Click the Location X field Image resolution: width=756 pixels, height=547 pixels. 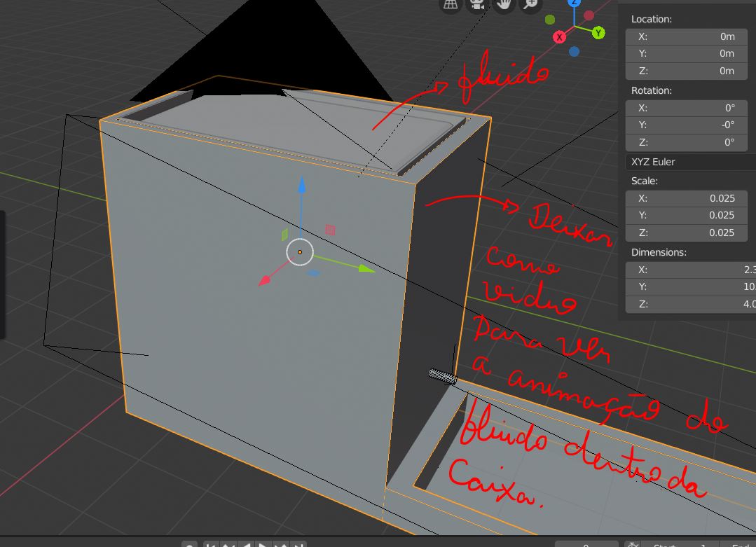pos(687,36)
